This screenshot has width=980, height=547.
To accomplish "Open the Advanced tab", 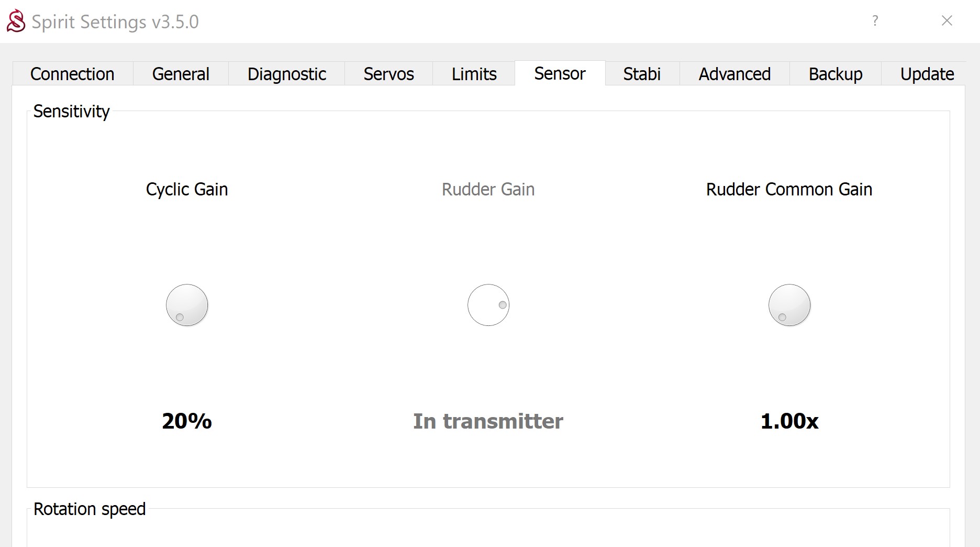I will point(734,74).
